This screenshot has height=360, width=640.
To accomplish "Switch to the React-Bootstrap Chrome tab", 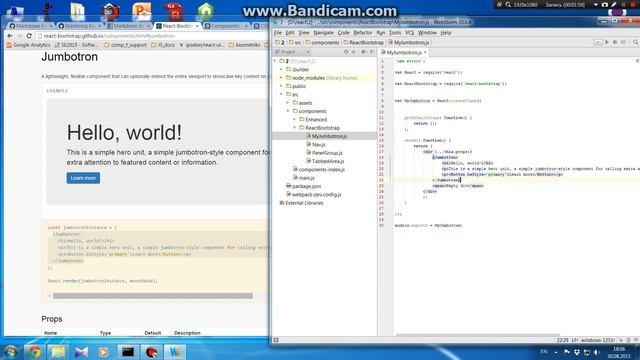I will pyautogui.click(x=176, y=26).
